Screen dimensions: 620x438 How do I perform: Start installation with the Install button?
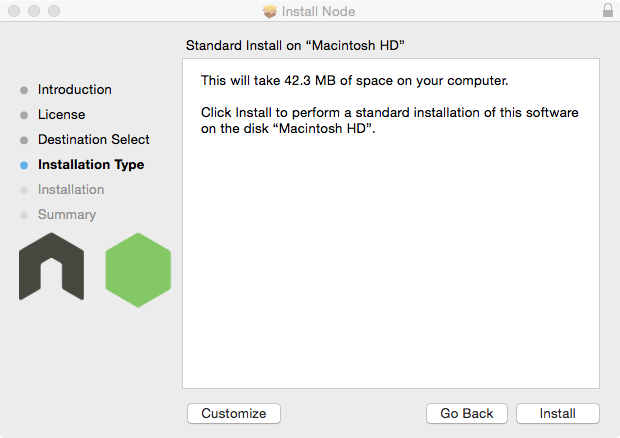558,414
